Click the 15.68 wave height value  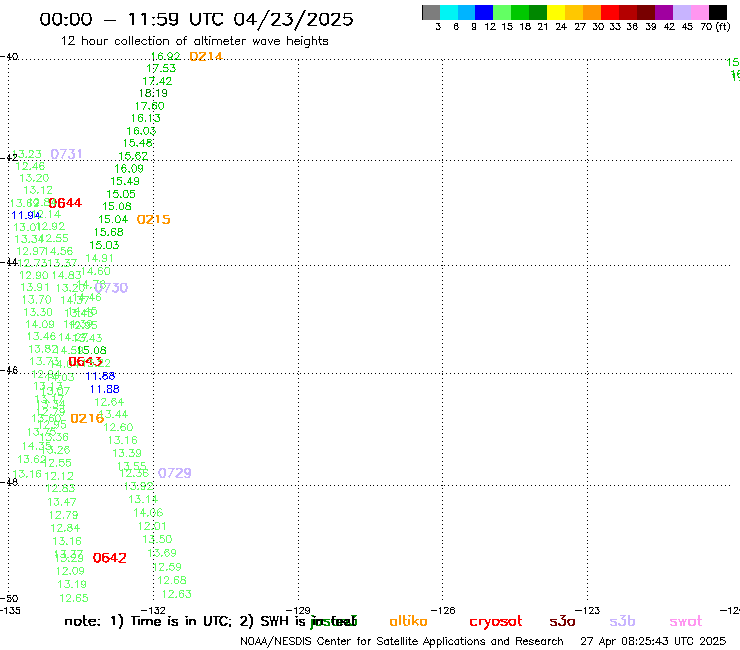pos(109,232)
